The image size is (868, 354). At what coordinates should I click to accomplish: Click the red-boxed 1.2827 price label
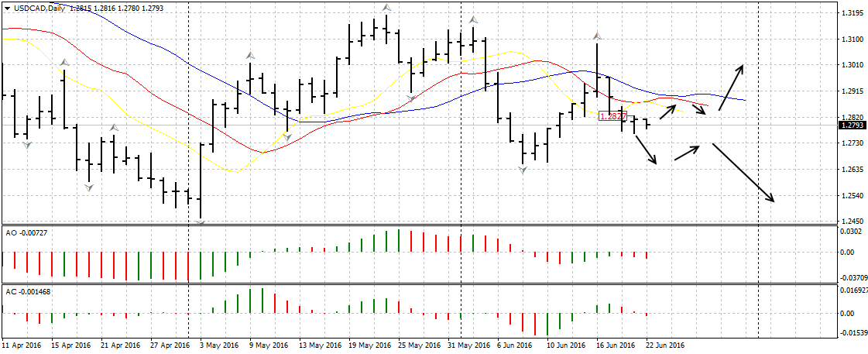click(612, 115)
